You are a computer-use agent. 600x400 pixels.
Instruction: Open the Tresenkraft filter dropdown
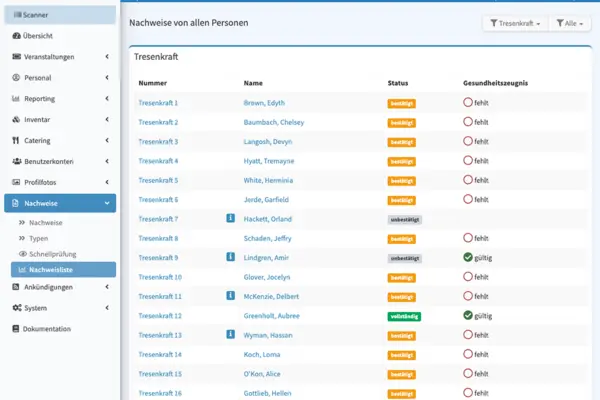515,23
